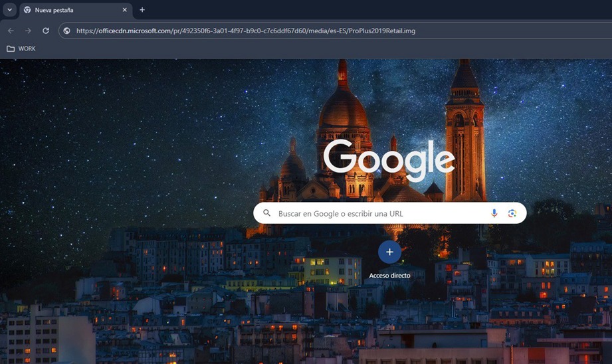612x364 pixels.
Task: Open the WORK bookmarks folder
Action: pos(27,48)
